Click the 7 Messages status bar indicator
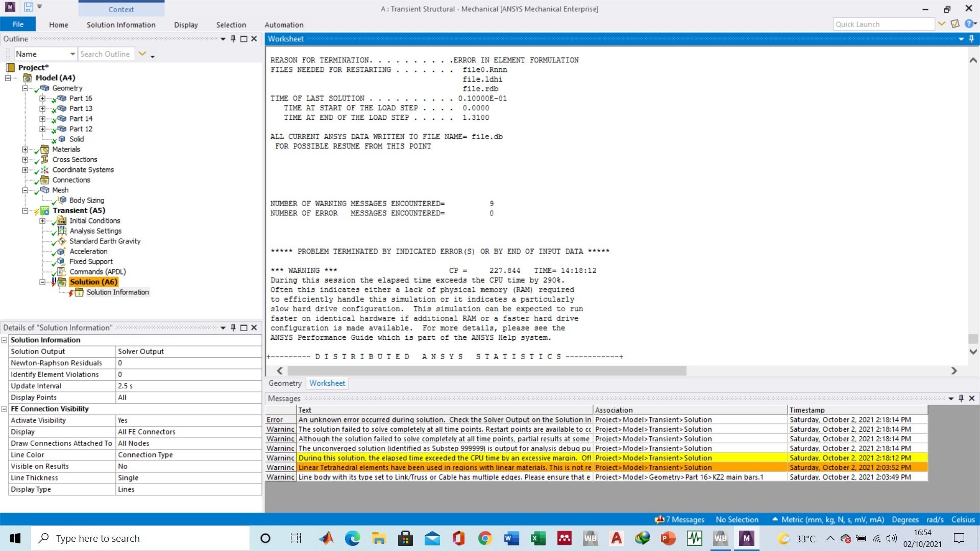The image size is (980, 551). [680, 519]
